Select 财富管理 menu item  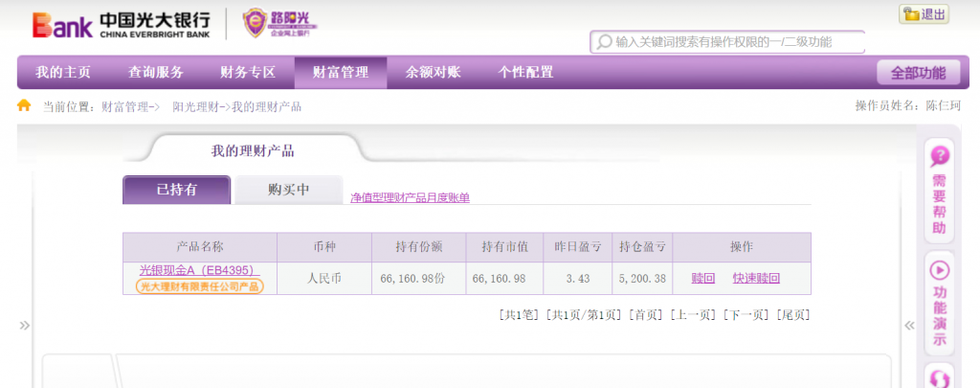pyautogui.click(x=341, y=73)
